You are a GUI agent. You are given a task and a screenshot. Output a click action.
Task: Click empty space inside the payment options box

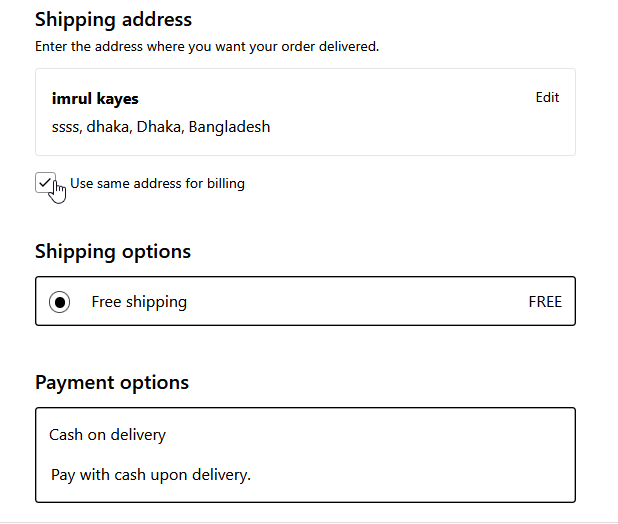[420, 455]
